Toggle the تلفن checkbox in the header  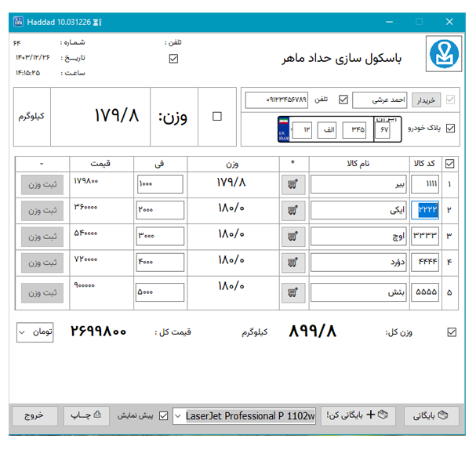(173, 59)
